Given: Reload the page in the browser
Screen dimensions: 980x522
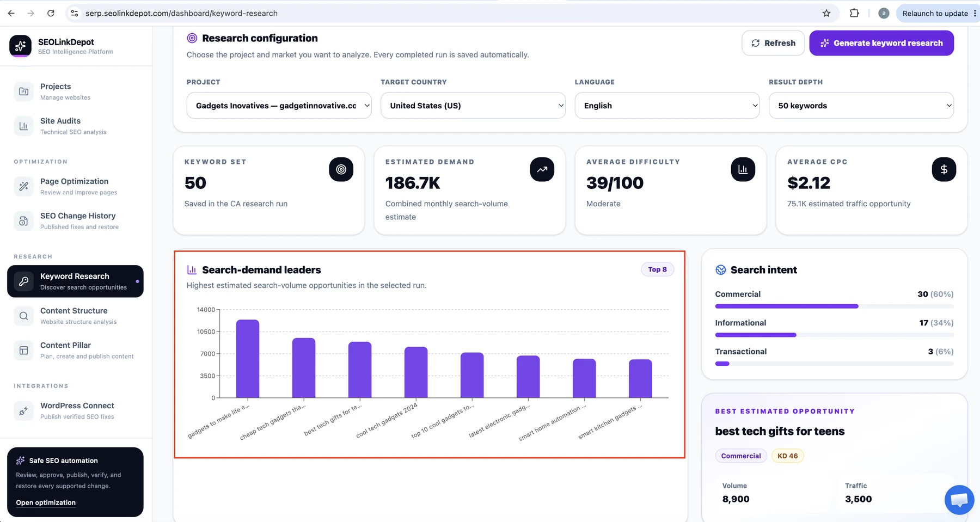Looking at the screenshot, I should (x=51, y=13).
